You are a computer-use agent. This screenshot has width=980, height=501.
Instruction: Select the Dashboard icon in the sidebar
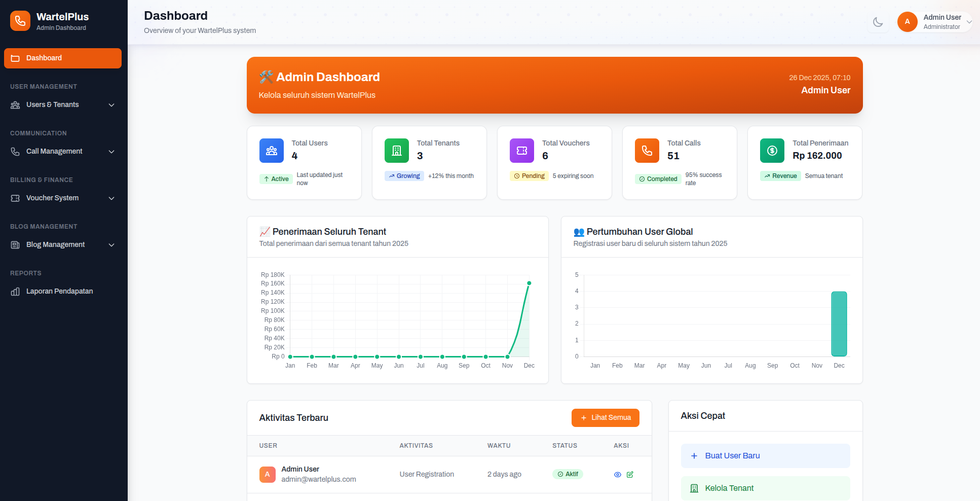pos(16,58)
